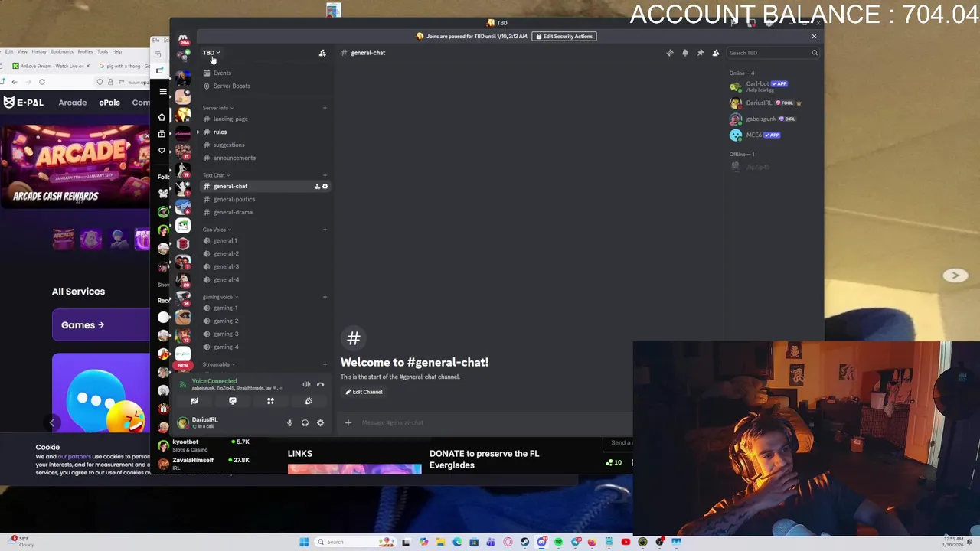
Task: Click Arcade tab in E-PAL browser window
Action: tap(73, 103)
